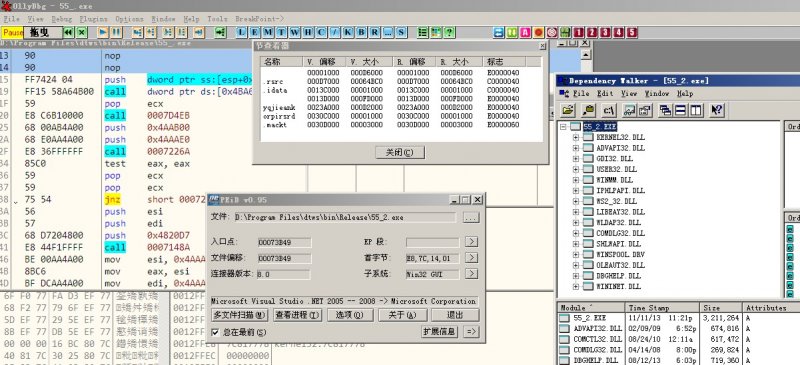Click the OllyDbg pause execution icon
This screenshot has width=800, height=365.
[x=116, y=33]
